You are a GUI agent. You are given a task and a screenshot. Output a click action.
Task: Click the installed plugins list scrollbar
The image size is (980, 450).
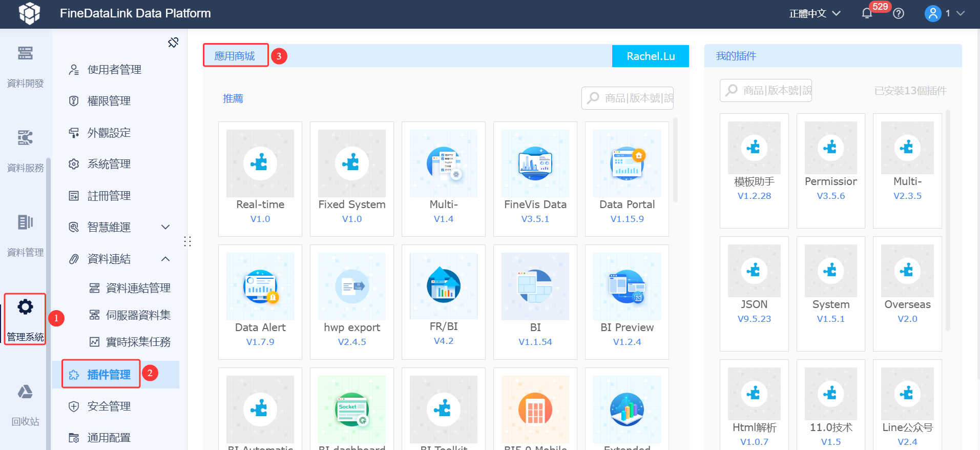[x=948, y=220]
